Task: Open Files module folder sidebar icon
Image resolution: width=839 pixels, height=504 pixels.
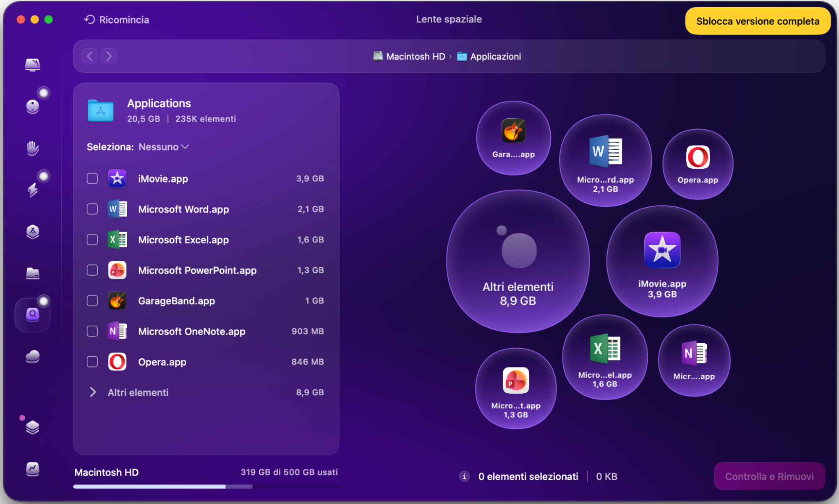Action: point(33,273)
